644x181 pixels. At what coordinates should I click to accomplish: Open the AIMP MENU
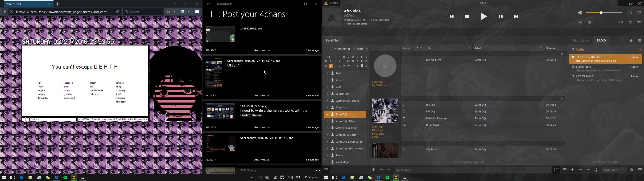pos(331,4)
